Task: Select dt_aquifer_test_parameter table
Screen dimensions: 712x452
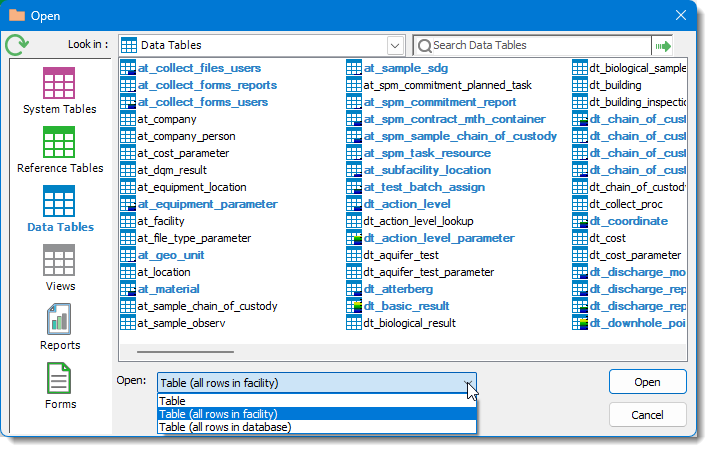Action: click(429, 272)
